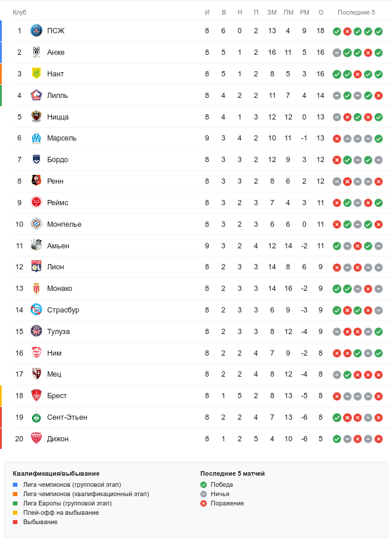Click the blue Лига чемпионов legend swatch
392x541 pixels.
pyautogui.click(x=16, y=484)
